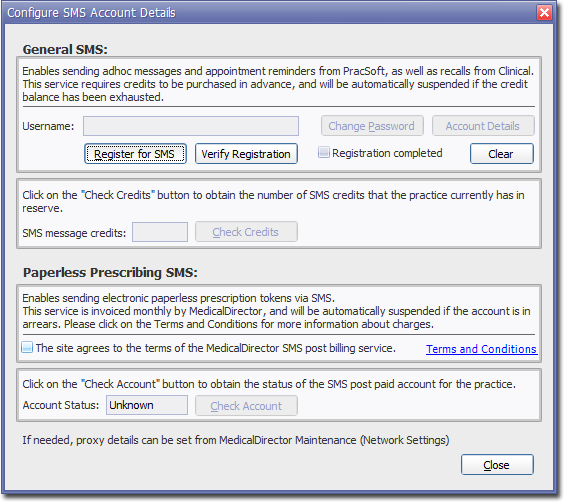Click Verify Registration button

pyautogui.click(x=246, y=154)
